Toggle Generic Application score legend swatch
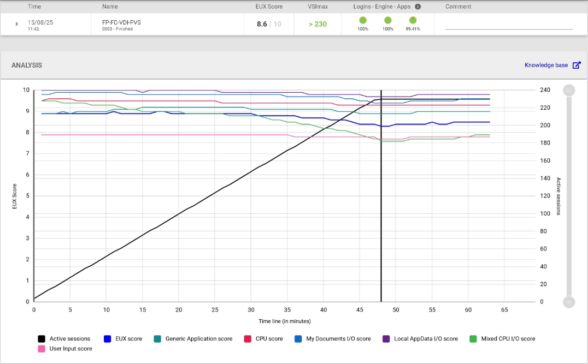588x364 pixels. point(157,338)
